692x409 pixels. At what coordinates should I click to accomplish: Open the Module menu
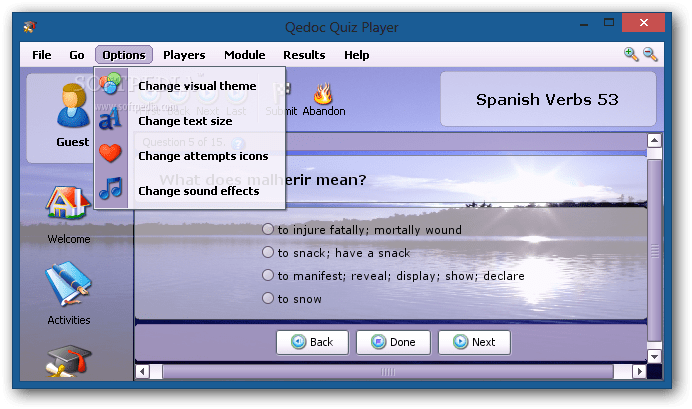245,55
